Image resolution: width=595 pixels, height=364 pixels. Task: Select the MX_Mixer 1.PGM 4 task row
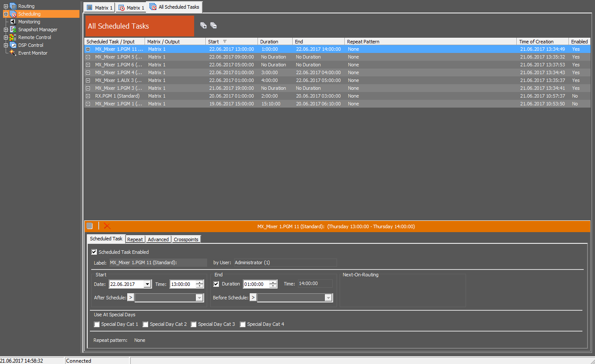(337, 73)
